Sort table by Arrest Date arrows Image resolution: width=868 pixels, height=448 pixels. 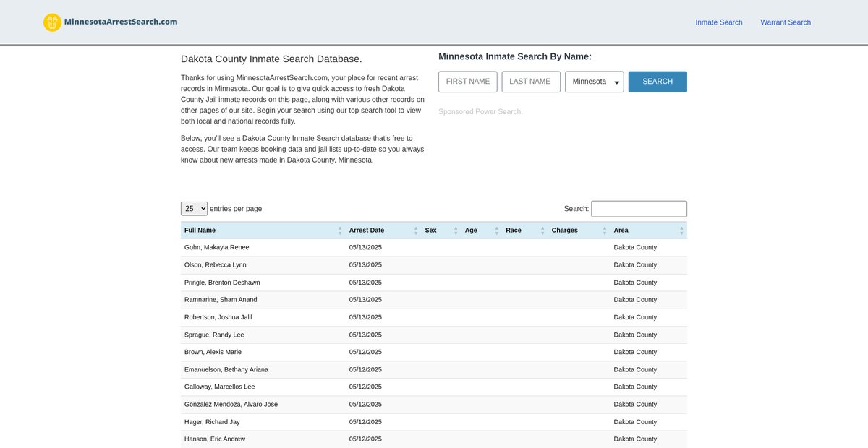point(416,231)
